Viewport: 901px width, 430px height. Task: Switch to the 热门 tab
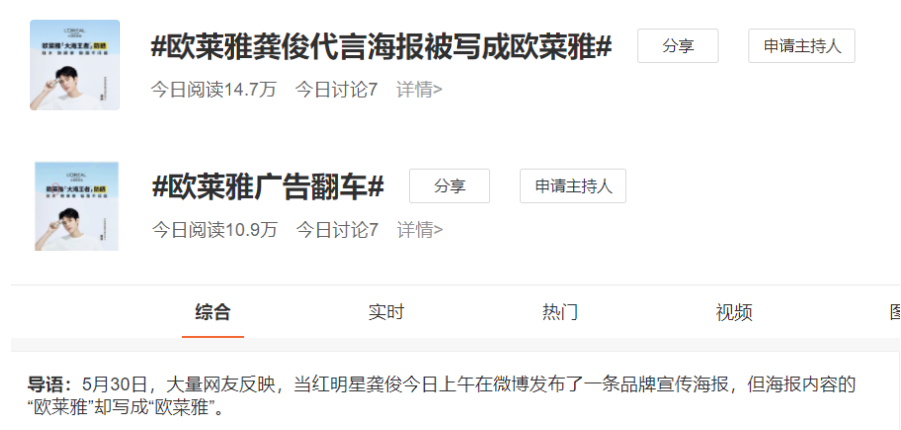[x=560, y=312]
